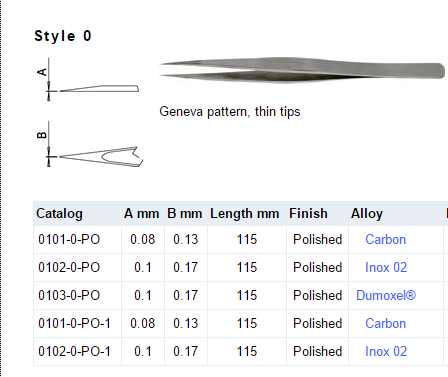The width and height of the screenshot is (448, 377).
Task: Click the Length mm column header
Action: (x=245, y=214)
